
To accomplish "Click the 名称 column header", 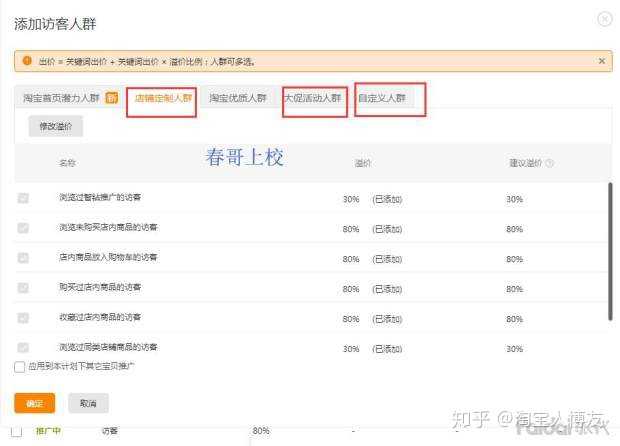I will point(67,163).
